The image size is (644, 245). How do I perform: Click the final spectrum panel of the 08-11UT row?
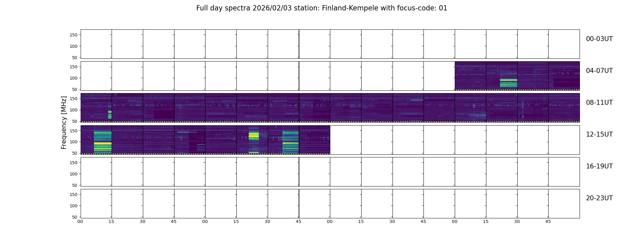tap(564, 108)
